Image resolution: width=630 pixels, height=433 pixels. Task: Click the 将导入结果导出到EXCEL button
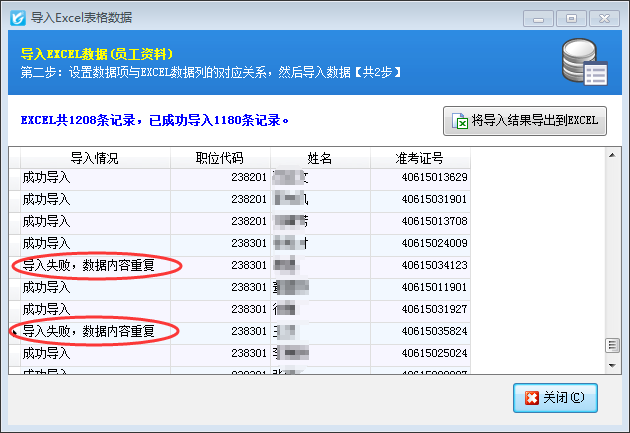525,121
